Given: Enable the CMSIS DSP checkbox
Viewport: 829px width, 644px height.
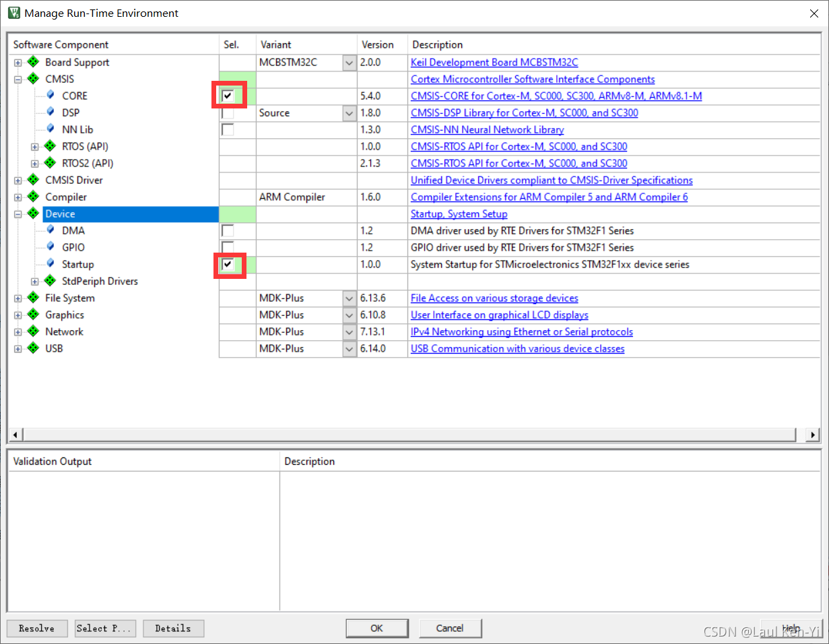Looking at the screenshot, I should [x=228, y=112].
